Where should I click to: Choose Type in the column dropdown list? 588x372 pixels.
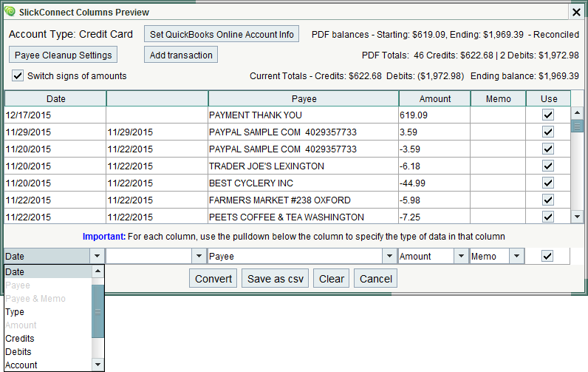tap(15, 312)
